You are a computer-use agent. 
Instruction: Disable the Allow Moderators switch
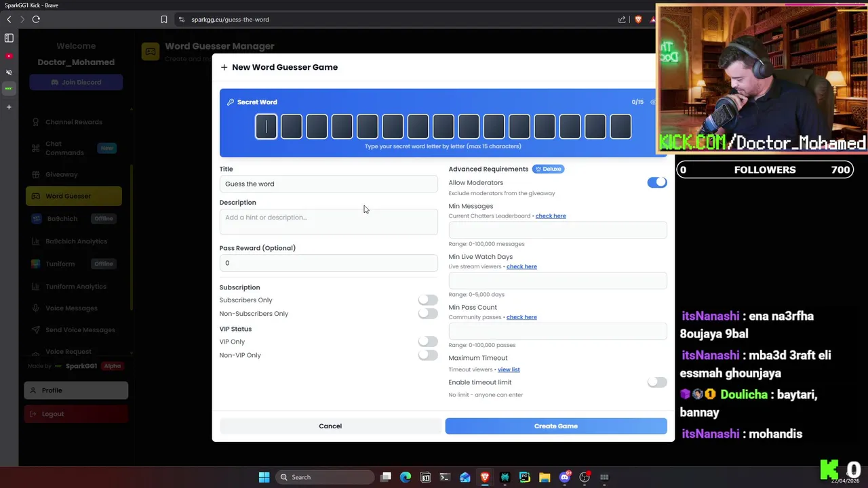(x=657, y=182)
